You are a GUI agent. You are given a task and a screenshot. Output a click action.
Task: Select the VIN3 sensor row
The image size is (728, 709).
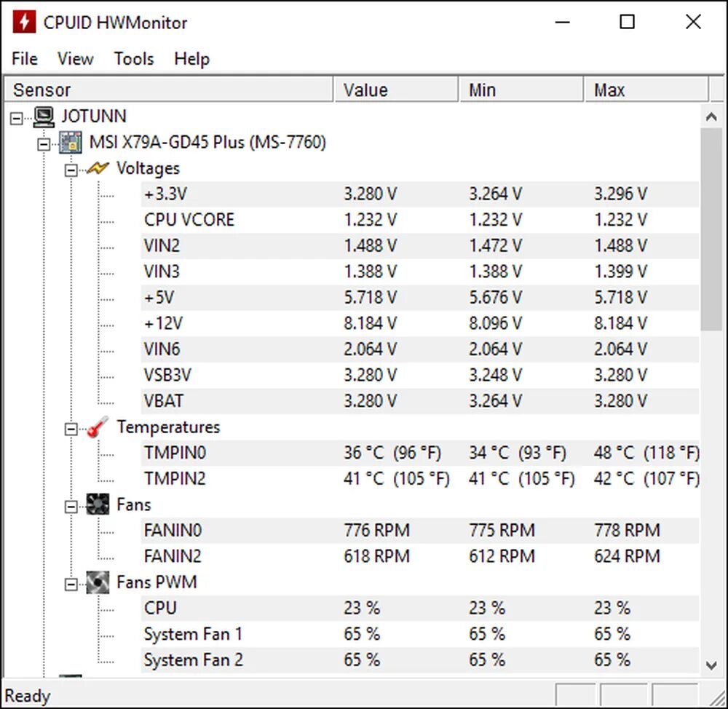(420, 272)
